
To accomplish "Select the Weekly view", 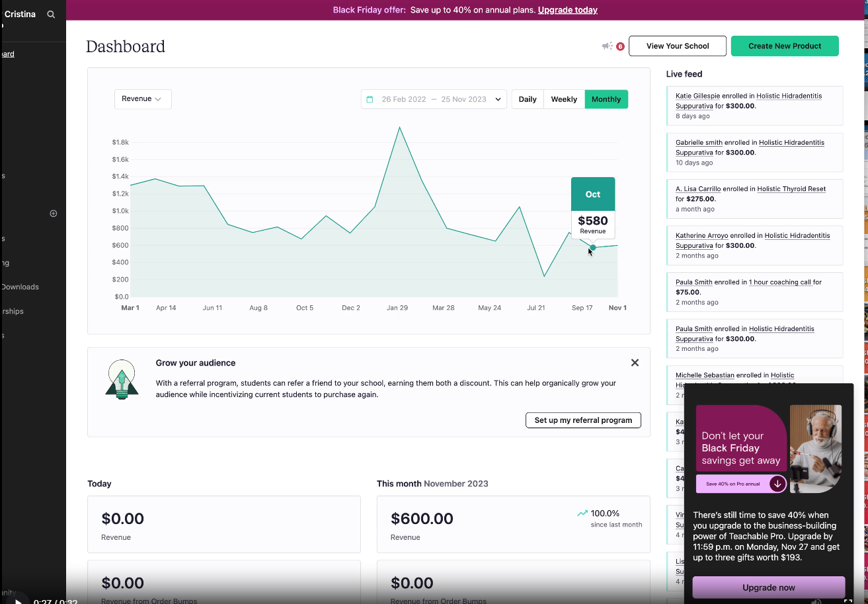I will [564, 99].
